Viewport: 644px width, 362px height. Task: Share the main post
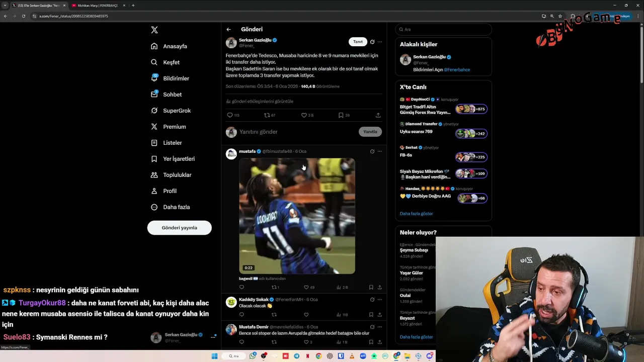click(378, 115)
